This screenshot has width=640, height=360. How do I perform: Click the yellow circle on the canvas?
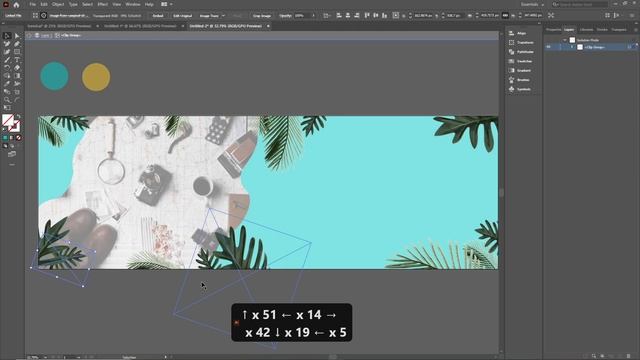click(96, 77)
